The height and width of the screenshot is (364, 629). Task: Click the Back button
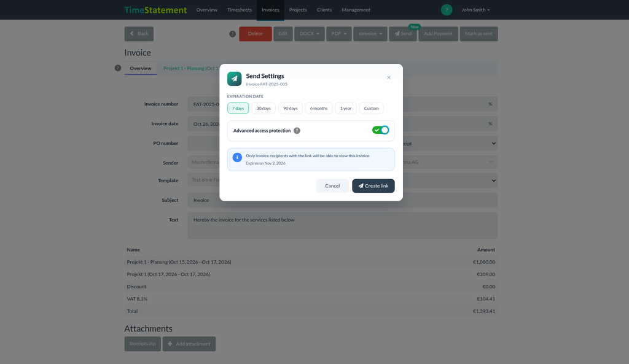(x=139, y=34)
